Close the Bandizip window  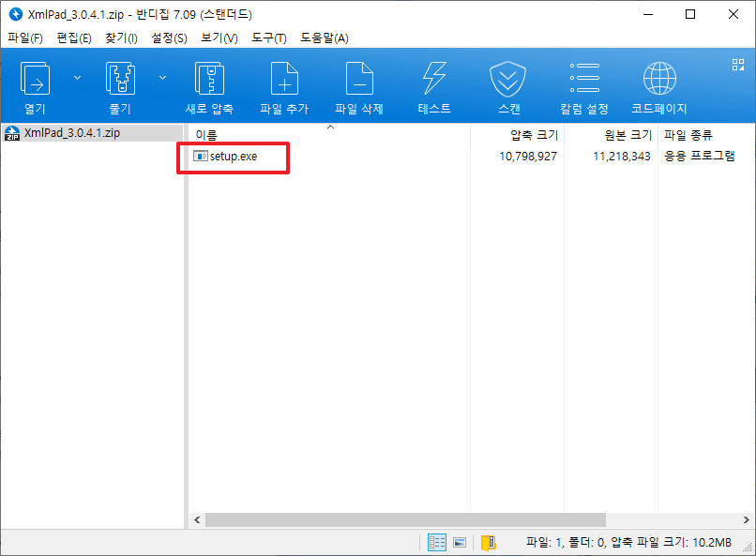point(733,14)
